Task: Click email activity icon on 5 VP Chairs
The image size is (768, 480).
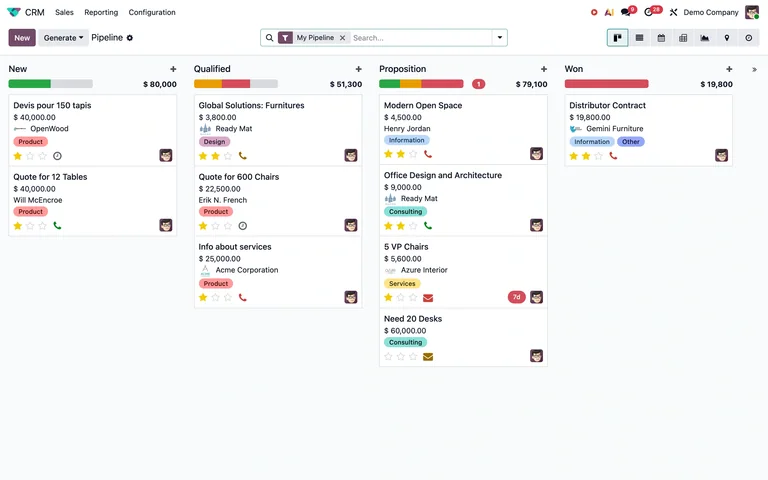Action: 428,298
